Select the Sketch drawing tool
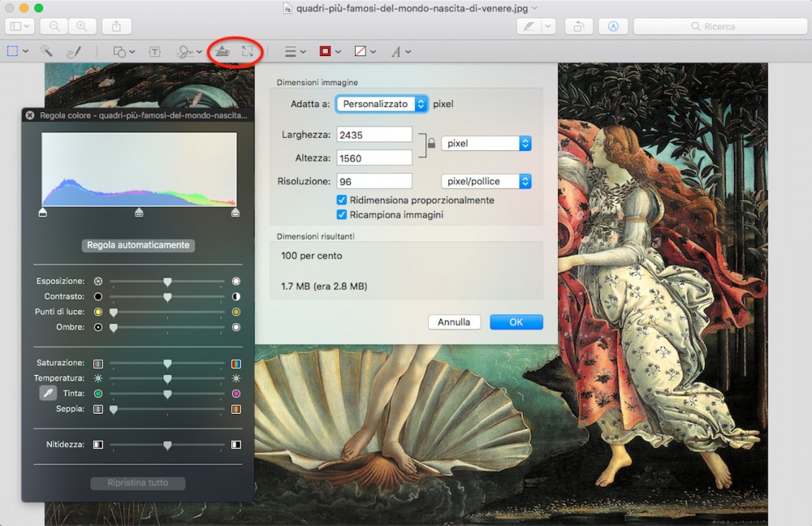Image resolution: width=812 pixels, height=526 pixels. [x=75, y=51]
